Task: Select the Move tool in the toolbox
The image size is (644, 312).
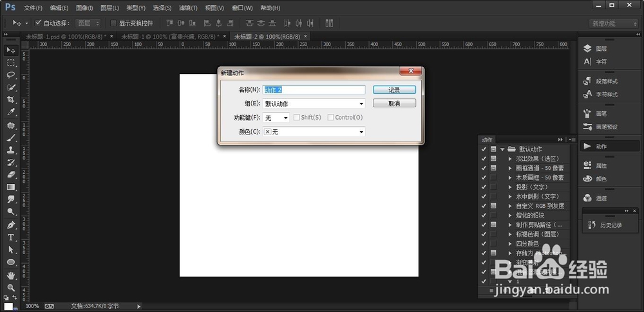Action: pos(11,50)
